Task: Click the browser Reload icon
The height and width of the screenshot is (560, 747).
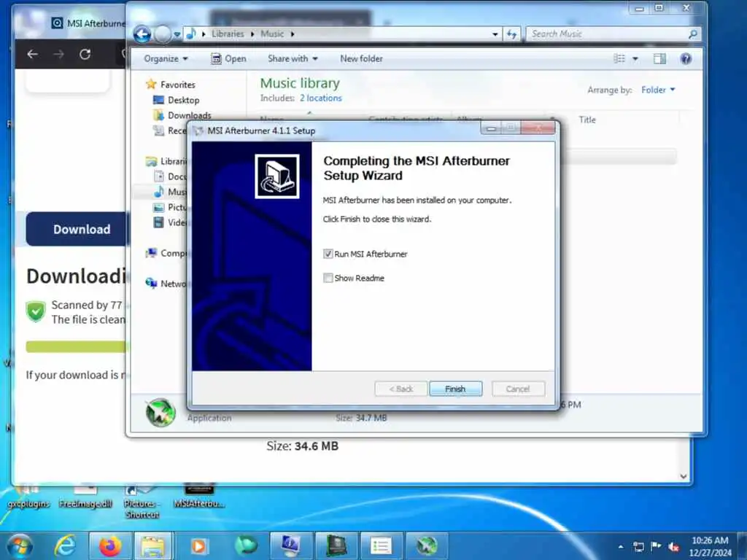Action: pyautogui.click(x=85, y=54)
